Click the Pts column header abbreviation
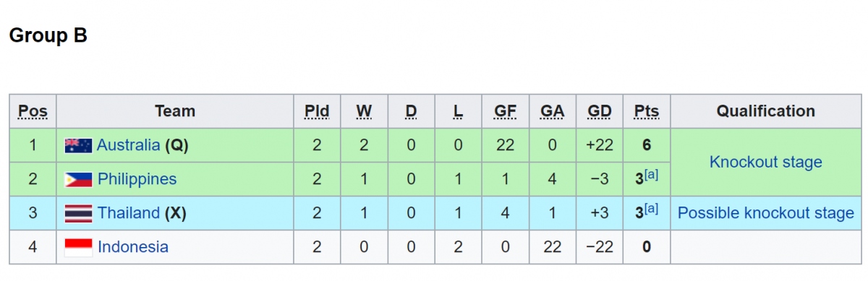Viewport: 868px width, 281px height. [646, 111]
